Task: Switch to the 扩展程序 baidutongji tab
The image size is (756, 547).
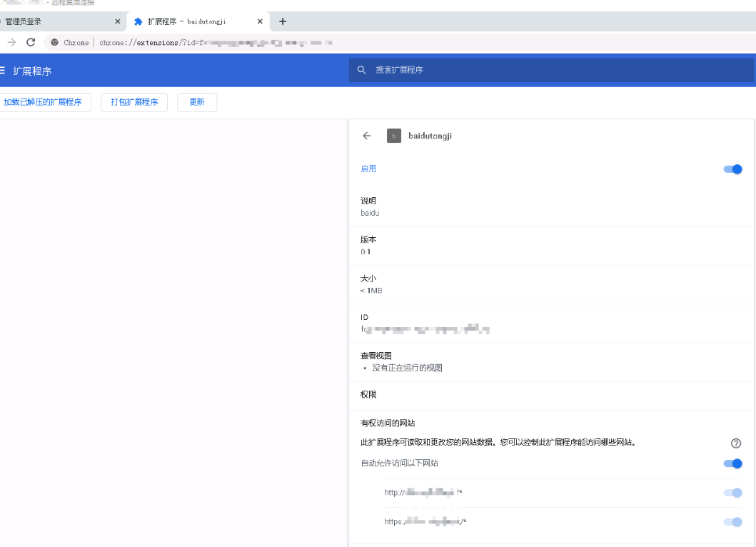Action: pyautogui.click(x=197, y=21)
